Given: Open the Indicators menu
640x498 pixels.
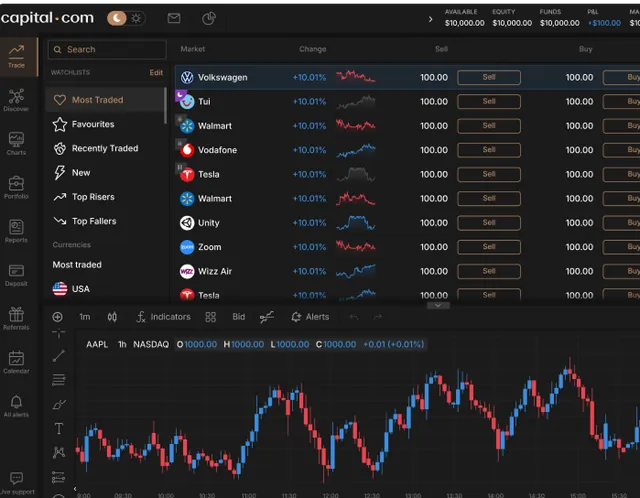Looking at the screenshot, I should (163, 317).
